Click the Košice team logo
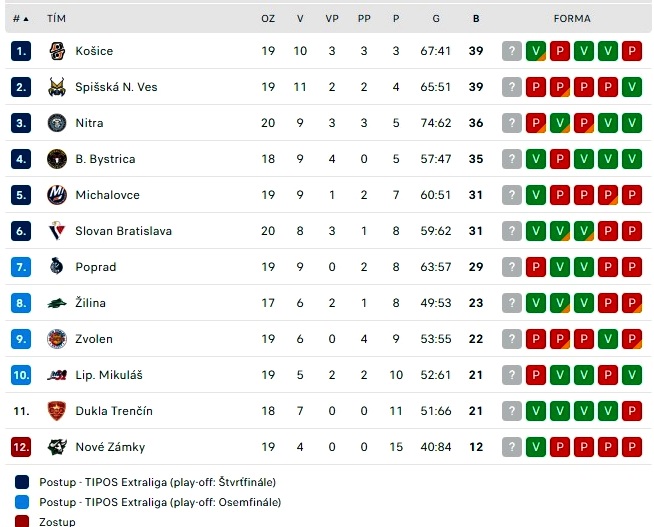The image size is (654, 527). point(57,51)
